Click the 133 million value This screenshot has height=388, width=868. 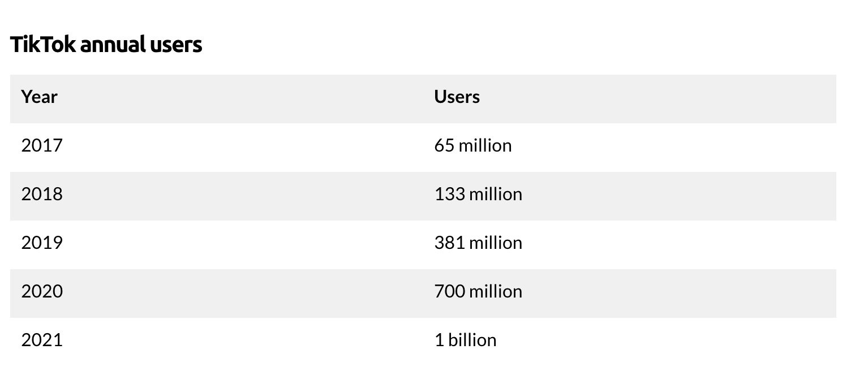pos(479,194)
